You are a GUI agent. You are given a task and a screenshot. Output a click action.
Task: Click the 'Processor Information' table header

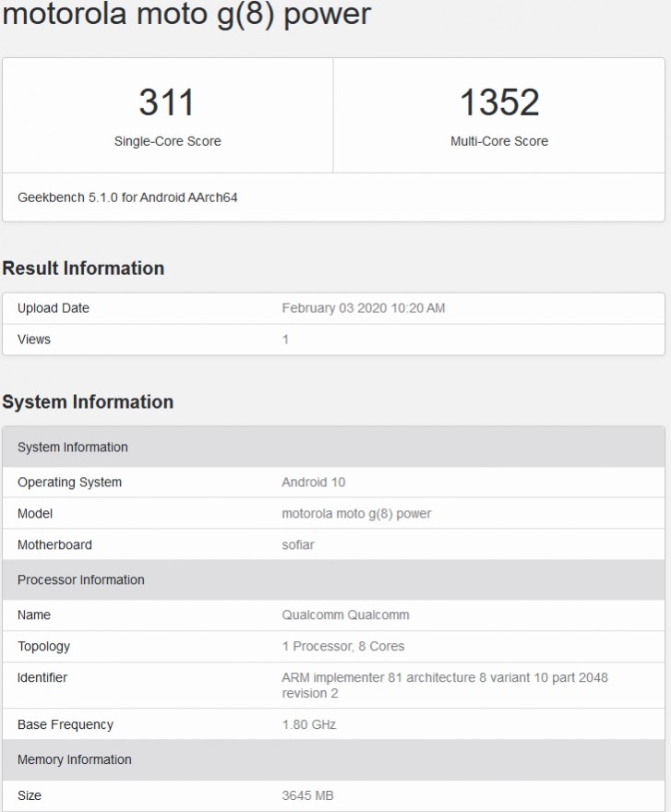click(81, 580)
